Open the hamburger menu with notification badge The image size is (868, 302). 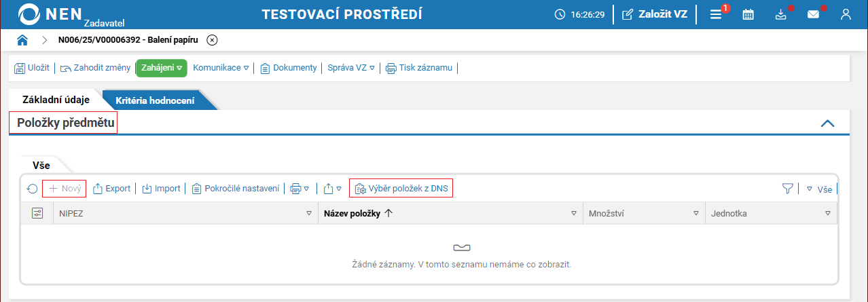click(716, 14)
